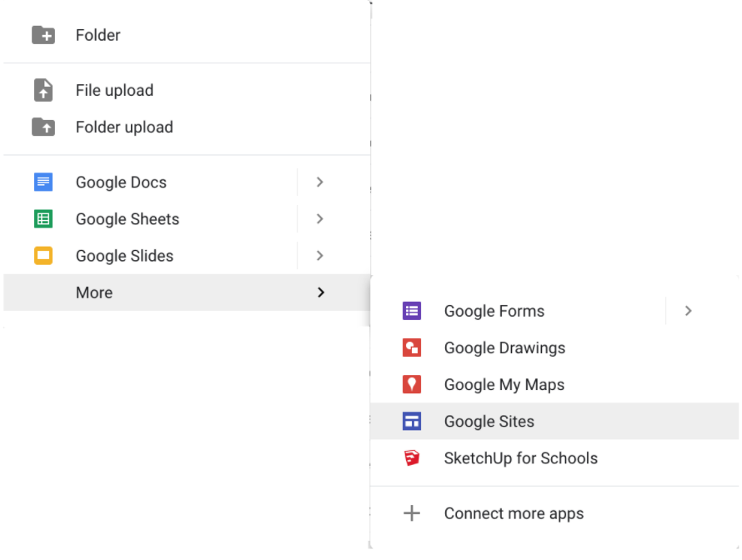Select Google Sites from the submenu

click(554, 421)
